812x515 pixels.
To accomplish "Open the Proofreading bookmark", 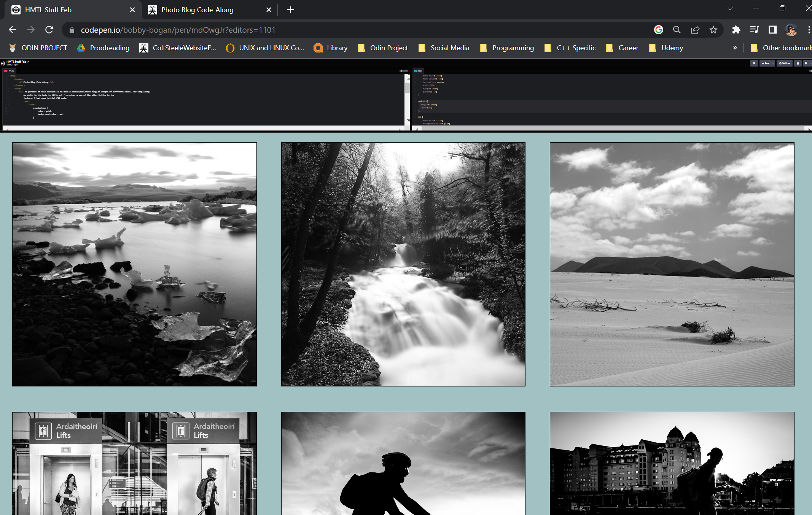I will pyautogui.click(x=103, y=48).
